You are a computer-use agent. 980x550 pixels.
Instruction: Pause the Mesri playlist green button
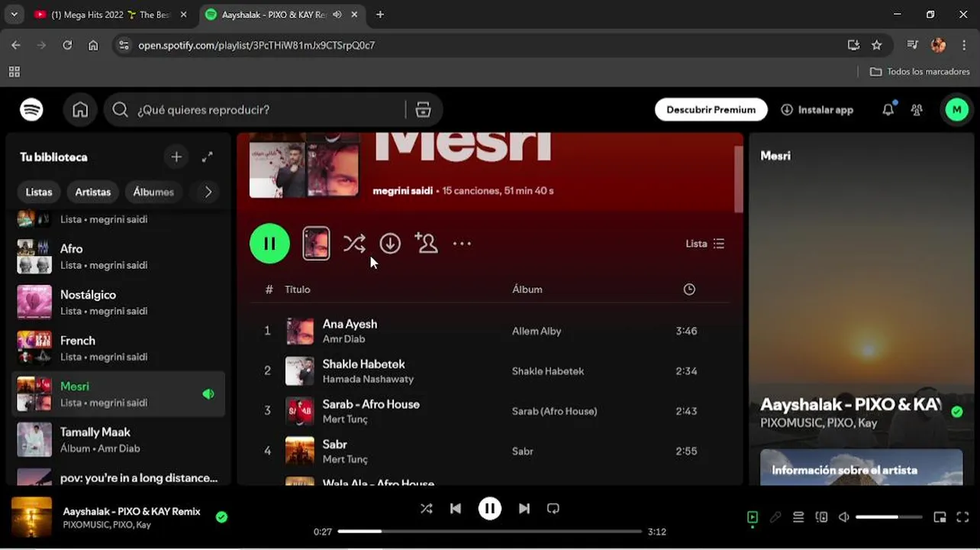(x=269, y=244)
